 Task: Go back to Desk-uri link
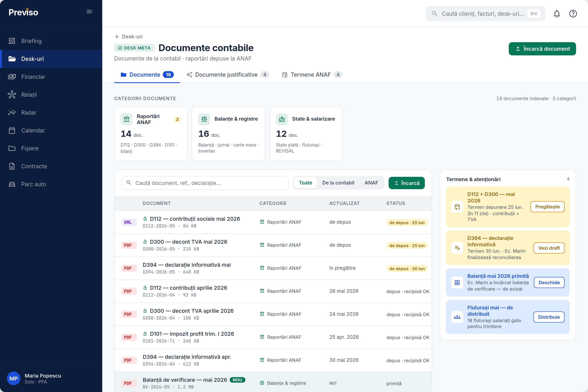[129, 36]
